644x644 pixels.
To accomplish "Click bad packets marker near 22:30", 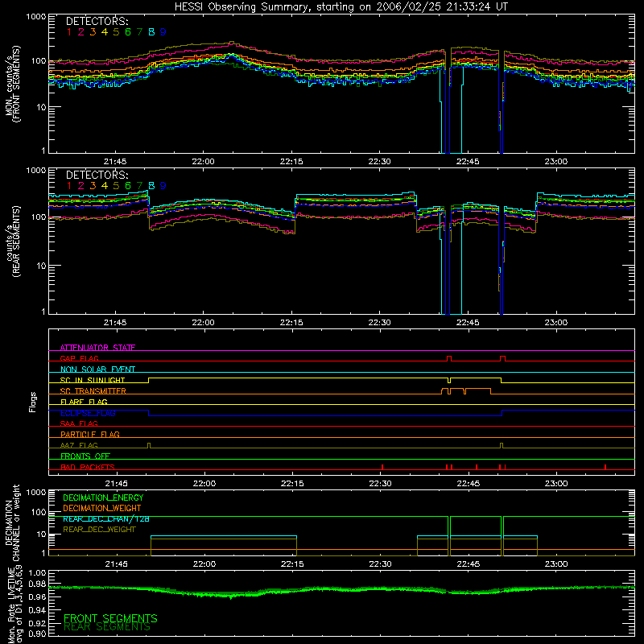I will point(382,467).
